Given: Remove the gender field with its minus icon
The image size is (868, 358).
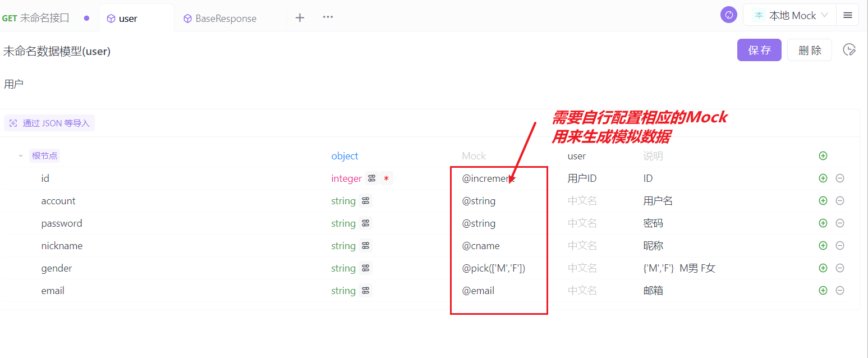Looking at the screenshot, I should [x=840, y=268].
